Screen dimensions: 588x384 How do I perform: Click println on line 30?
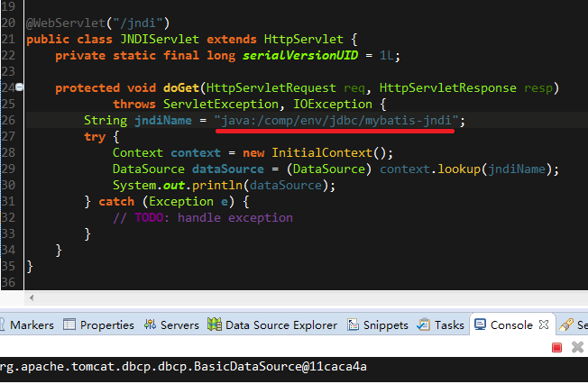pyautogui.click(x=217, y=186)
